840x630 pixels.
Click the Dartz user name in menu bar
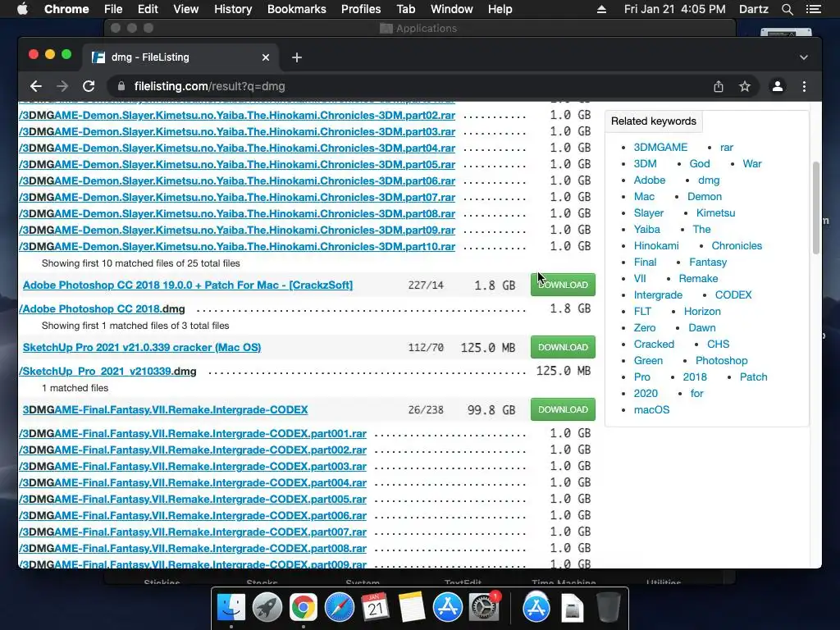[x=753, y=9]
